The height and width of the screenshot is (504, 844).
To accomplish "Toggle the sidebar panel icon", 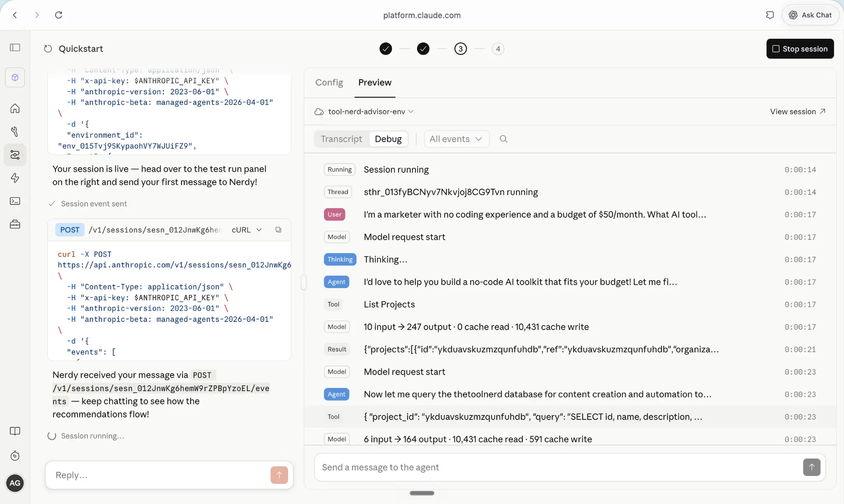I will (x=15, y=47).
